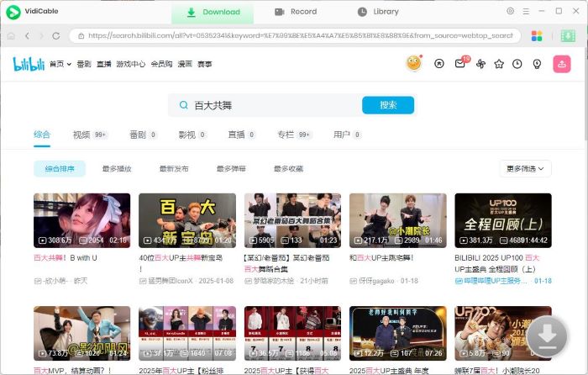Open 赛事 in bilibili navigation
The width and height of the screenshot is (588, 375).
pos(205,64)
